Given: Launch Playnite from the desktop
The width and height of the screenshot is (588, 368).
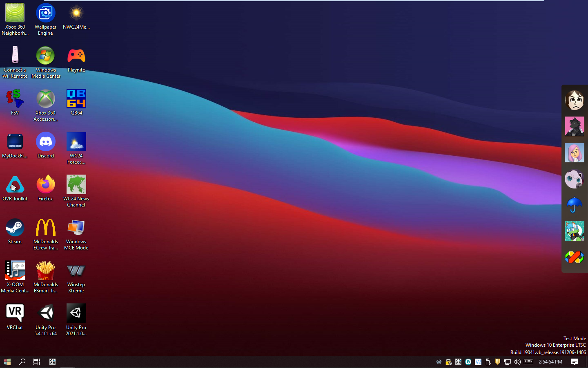Looking at the screenshot, I should coord(76,59).
